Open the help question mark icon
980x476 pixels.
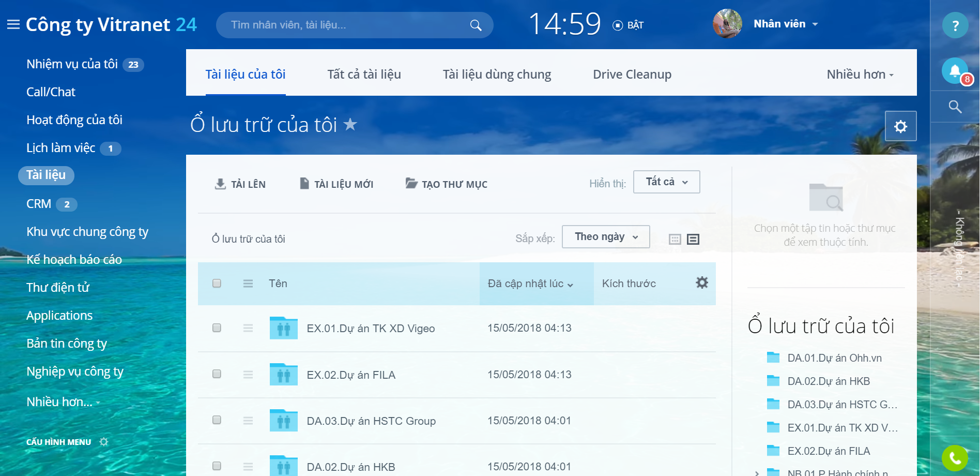pos(955,25)
